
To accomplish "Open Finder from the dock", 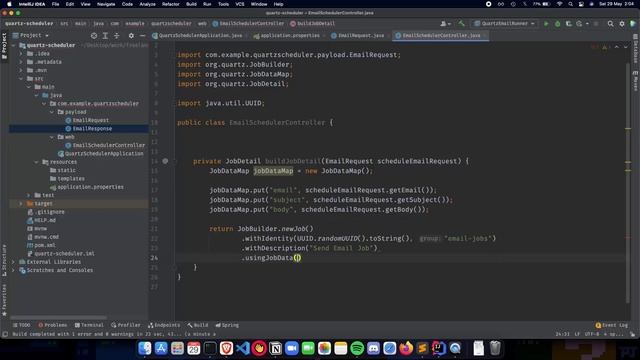I will click(144, 348).
